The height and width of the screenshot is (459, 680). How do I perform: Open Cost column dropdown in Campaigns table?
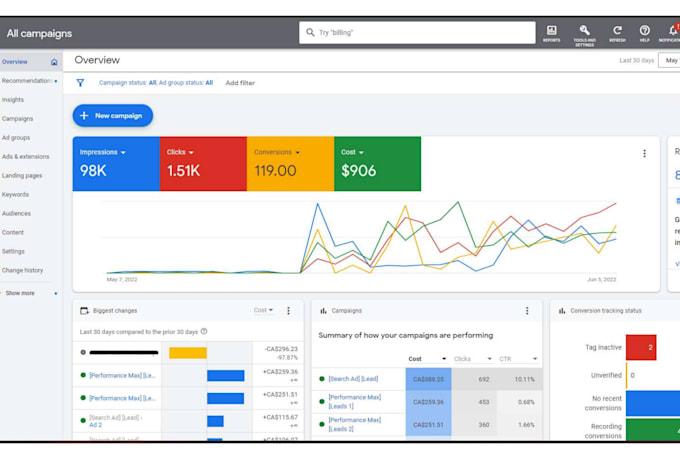pyautogui.click(x=427, y=359)
